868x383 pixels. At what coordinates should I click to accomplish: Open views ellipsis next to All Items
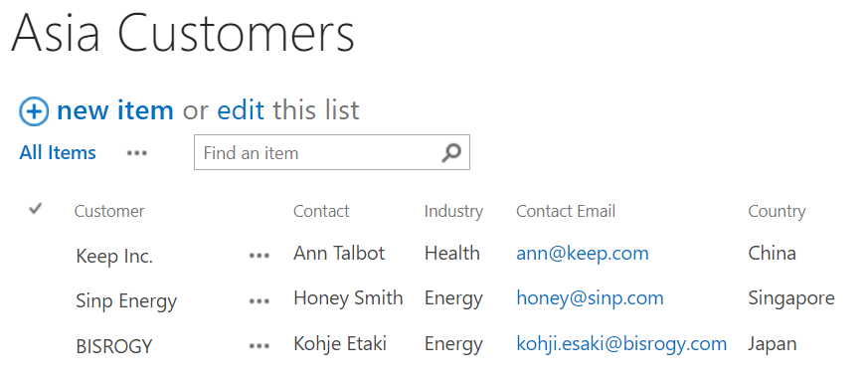[x=137, y=153]
